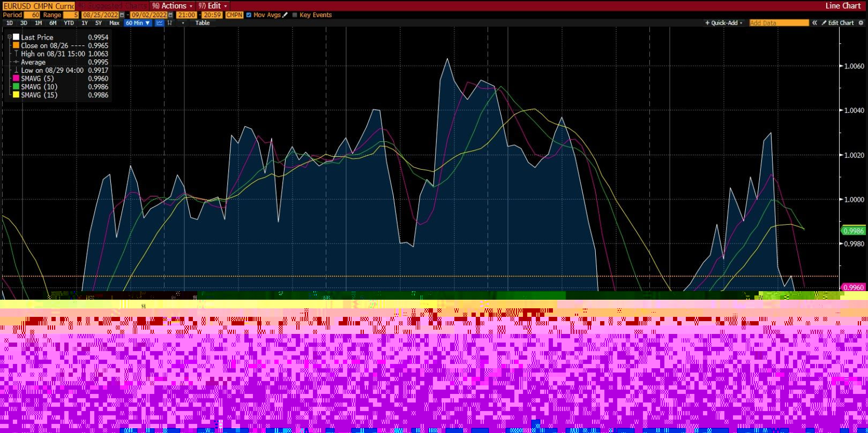Click the Range value field

coord(71,15)
